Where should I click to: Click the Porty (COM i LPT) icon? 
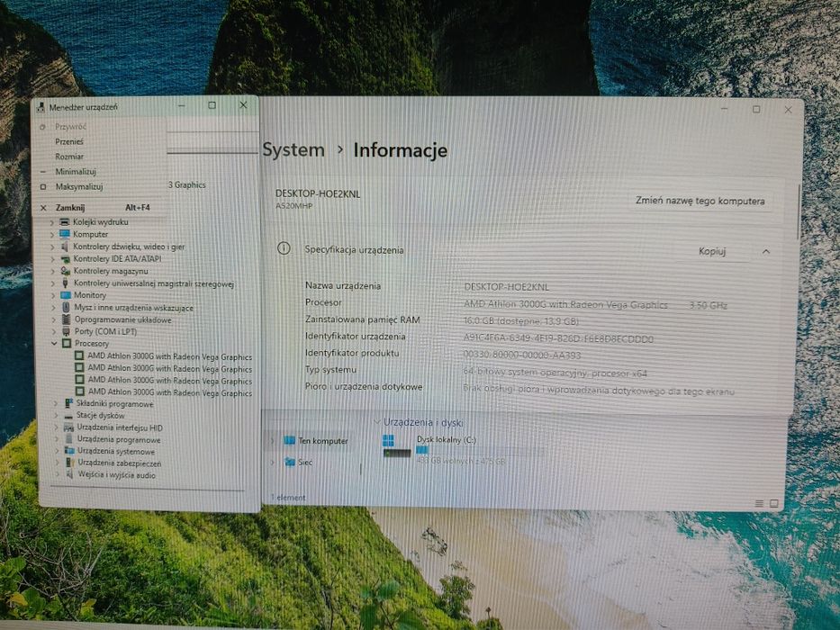coord(66,331)
